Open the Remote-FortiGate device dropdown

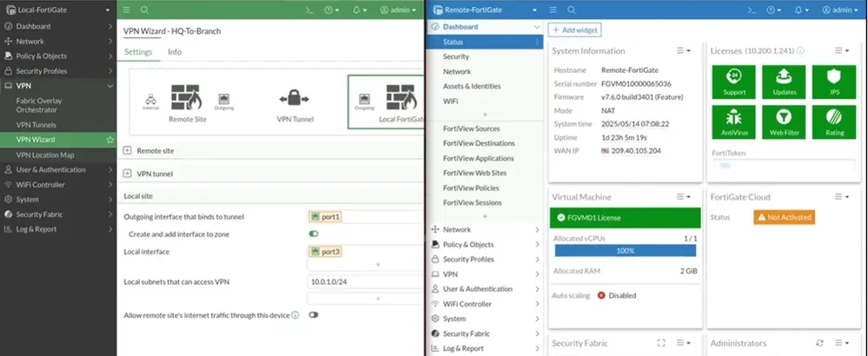pyautogui.click(x=484, y=10)
